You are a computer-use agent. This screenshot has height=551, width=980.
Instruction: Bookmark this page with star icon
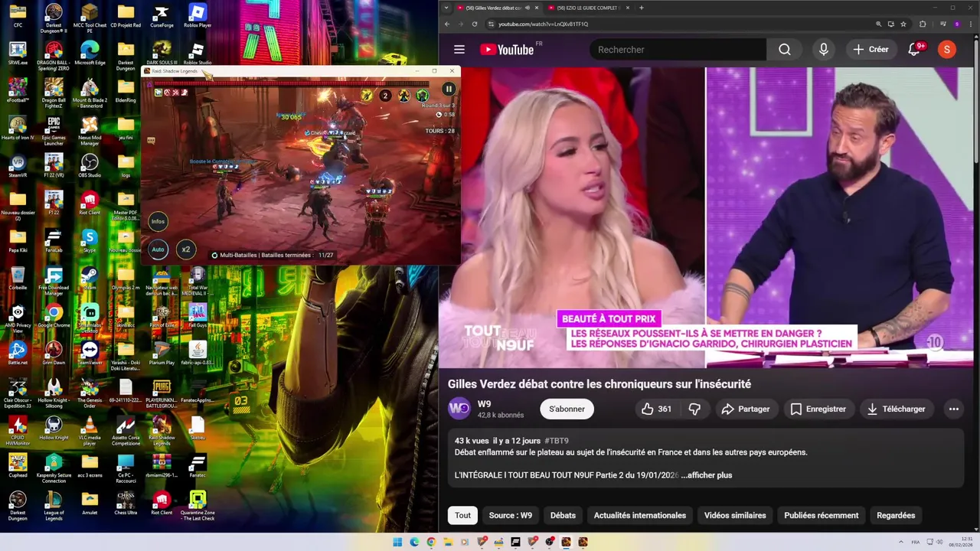click(x=903, y=24)
